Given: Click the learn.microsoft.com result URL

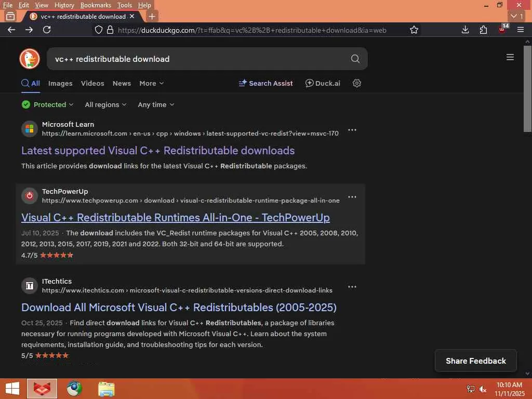Looking at the screenshot, I should pyautogui.click(x=190, y=134).
